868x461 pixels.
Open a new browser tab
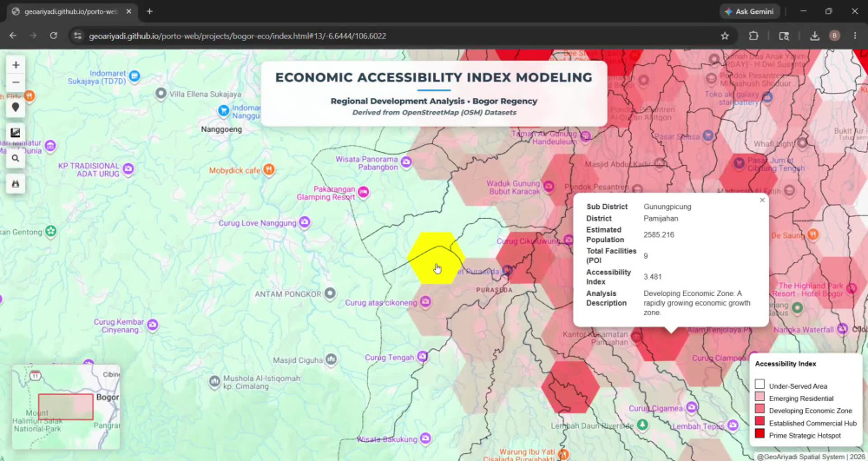[149, 11]
